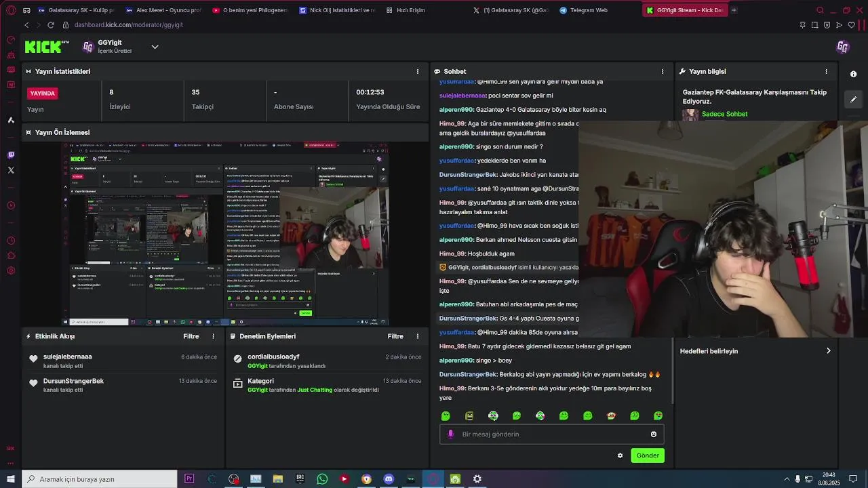868x488 pixels.
Task: Click the Gönder send button
Action: point(648,455)
